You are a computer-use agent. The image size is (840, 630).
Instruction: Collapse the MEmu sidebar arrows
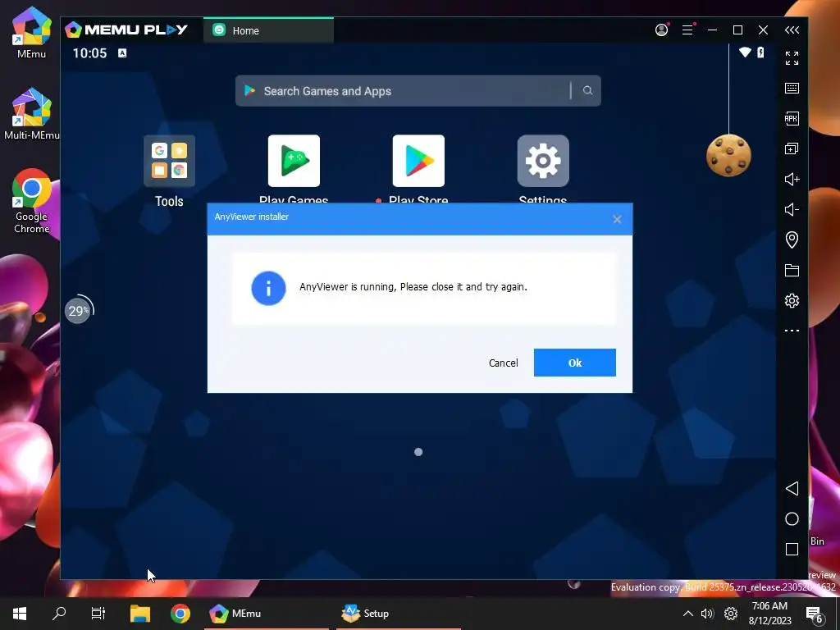point(792,30)
